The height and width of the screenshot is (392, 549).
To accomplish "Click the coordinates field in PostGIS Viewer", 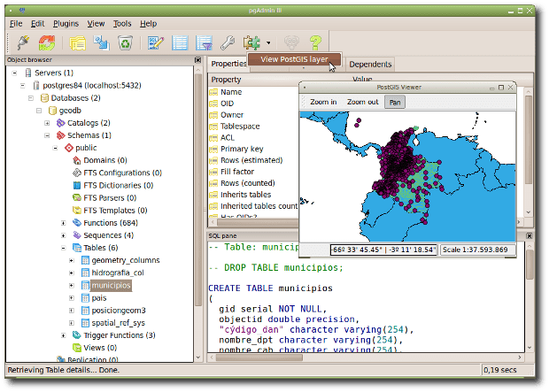I will 383,250.
